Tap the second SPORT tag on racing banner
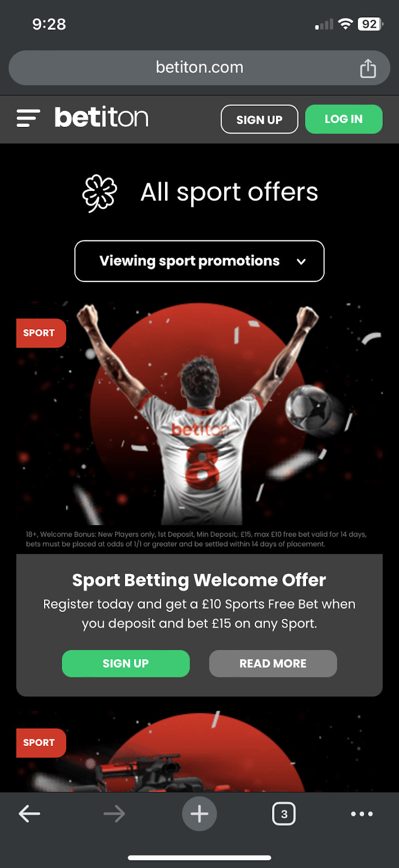 click(x=40, y=743)
